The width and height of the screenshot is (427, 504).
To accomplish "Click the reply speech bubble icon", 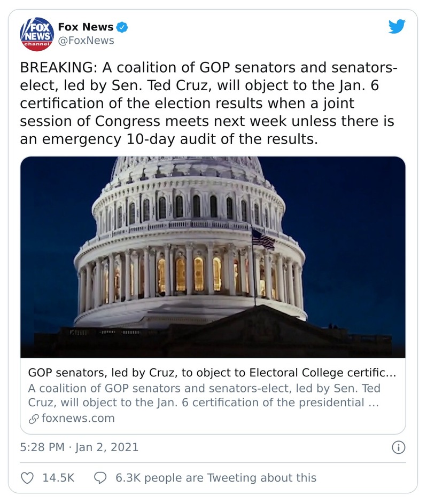I will coord(100,477).
